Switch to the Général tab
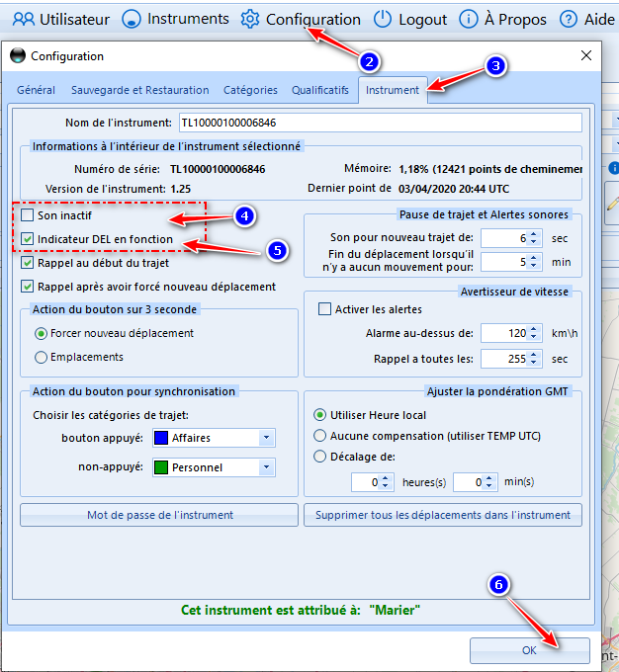The width and height of the screenshot is (619, 672). 36,90
